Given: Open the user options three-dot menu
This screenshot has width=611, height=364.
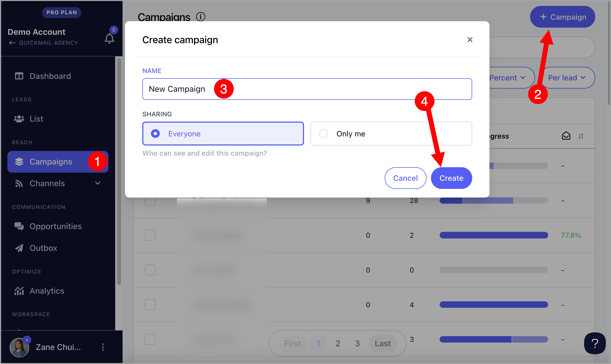Looking at the screenshot, I should [103, 347].
